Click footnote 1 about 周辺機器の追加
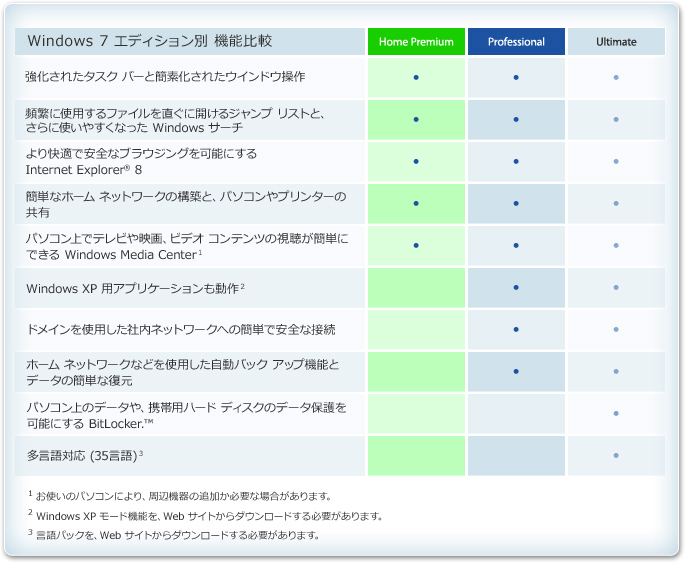The height and width of the screenshot is (563, 685). pos(180,496)
